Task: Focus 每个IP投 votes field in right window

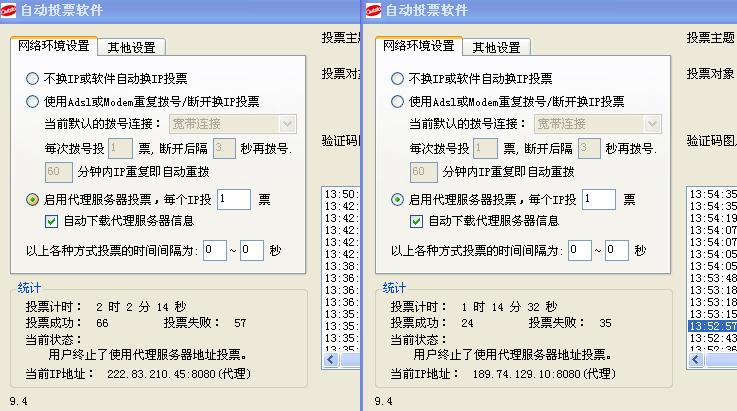Action: click(x=597, y=199)
